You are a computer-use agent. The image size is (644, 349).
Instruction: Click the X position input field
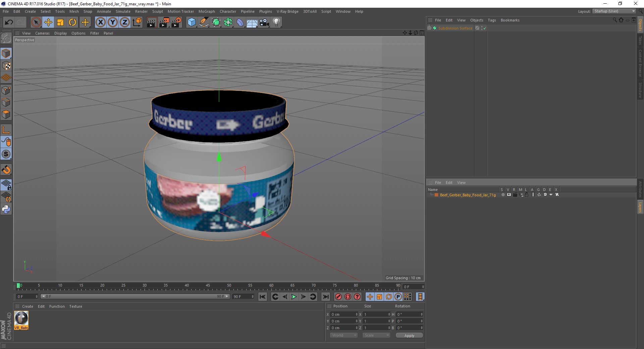344,314
